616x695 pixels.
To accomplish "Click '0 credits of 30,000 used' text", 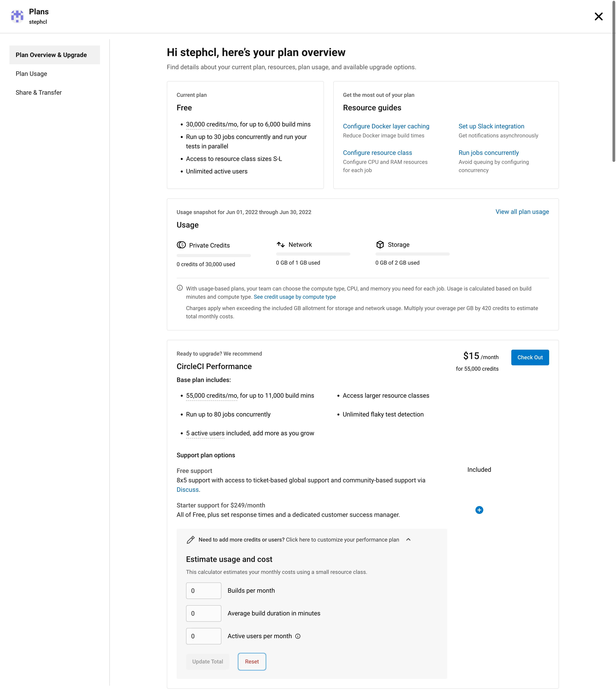I will coord(206,264).
